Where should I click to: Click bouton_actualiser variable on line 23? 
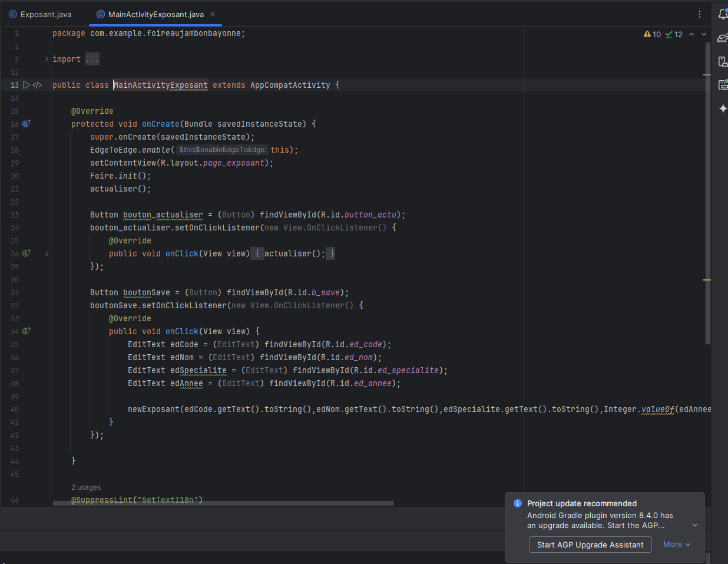(163, 215)
